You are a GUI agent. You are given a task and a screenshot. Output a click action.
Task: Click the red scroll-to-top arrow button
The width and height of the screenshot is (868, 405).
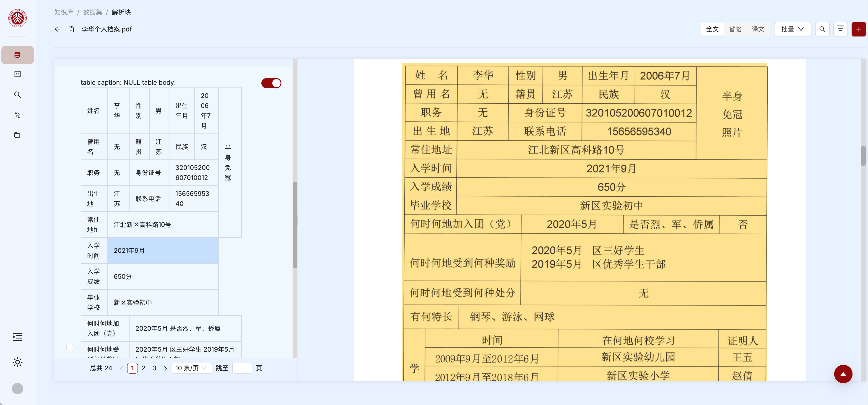[x=843, y=374]
